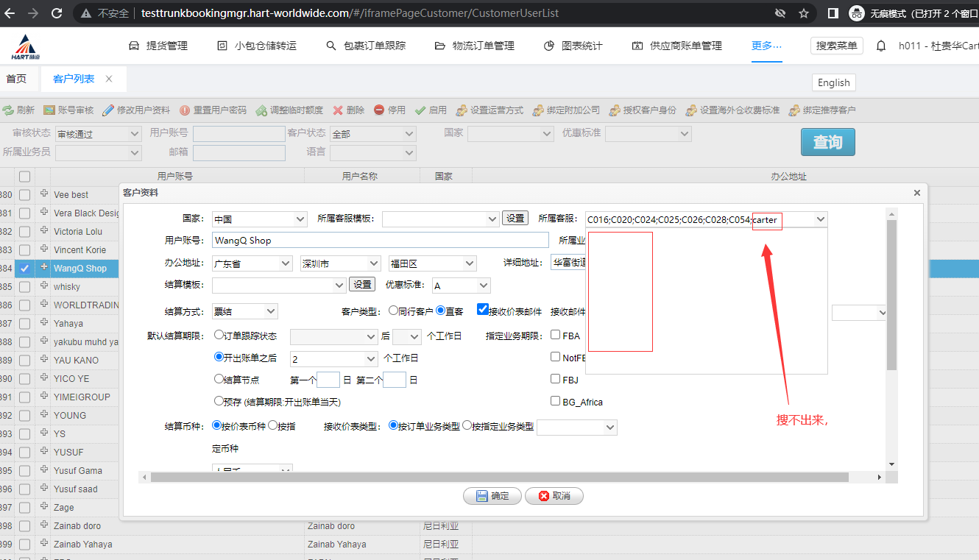The height and width of the screenshot is (560, 979).
Task: Click the 确定 confirm button
Action: (492, 496)
